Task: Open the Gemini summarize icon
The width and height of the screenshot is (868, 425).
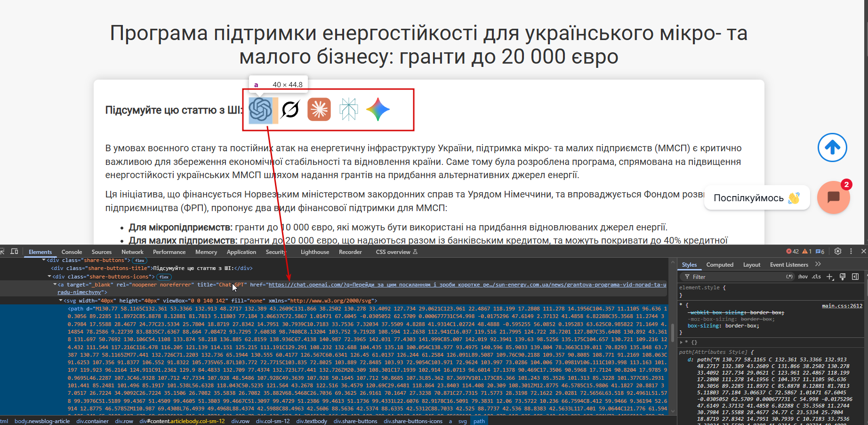Action: pyautogui.click(x=378, y=109)
